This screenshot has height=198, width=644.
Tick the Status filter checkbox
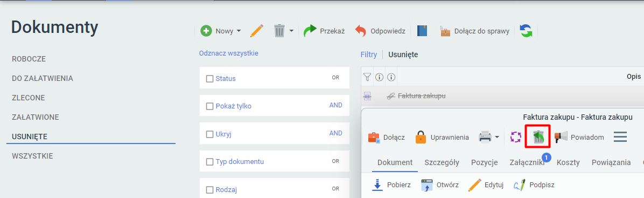(209, 79)
